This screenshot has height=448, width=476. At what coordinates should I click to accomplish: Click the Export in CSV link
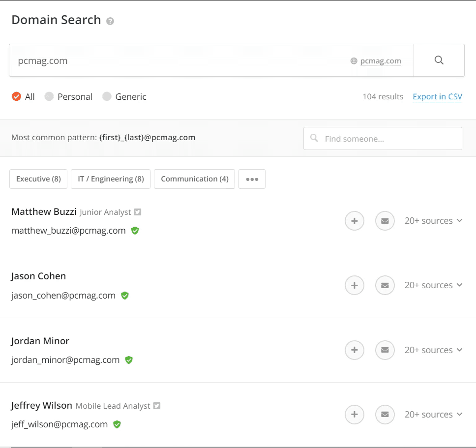coord(437,96)
